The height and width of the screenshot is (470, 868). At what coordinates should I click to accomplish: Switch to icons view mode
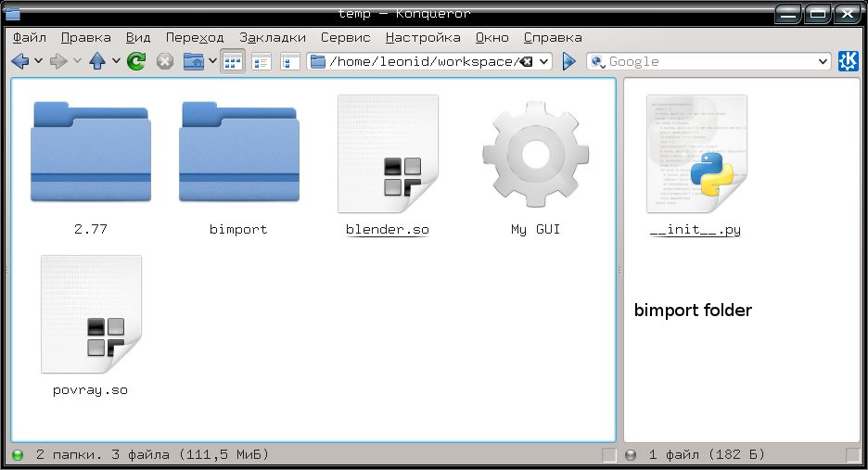(232, 61)
